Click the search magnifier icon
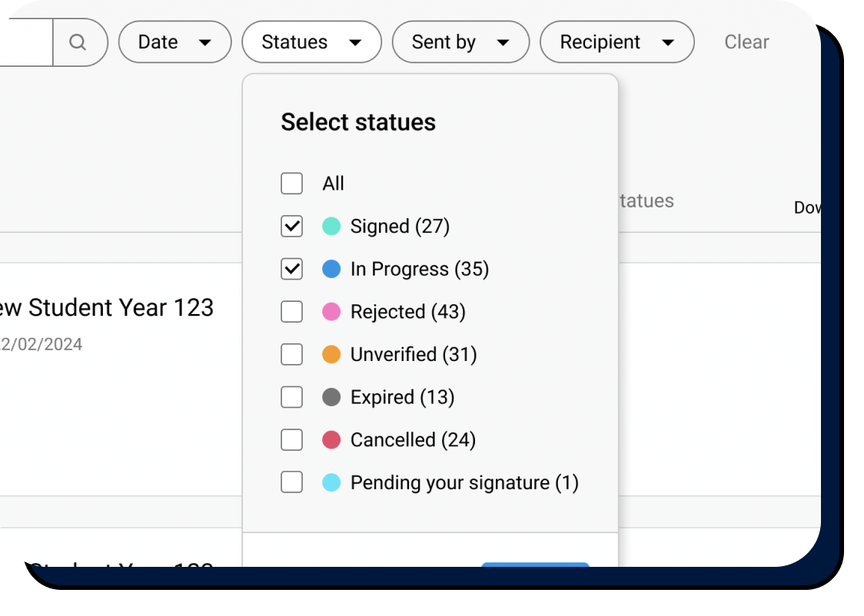864x616 pixels. coord(79,42)
